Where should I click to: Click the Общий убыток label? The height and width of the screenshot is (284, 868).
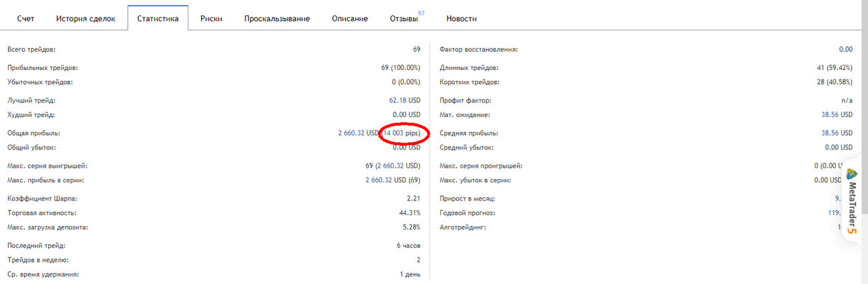tap(32, 147)
